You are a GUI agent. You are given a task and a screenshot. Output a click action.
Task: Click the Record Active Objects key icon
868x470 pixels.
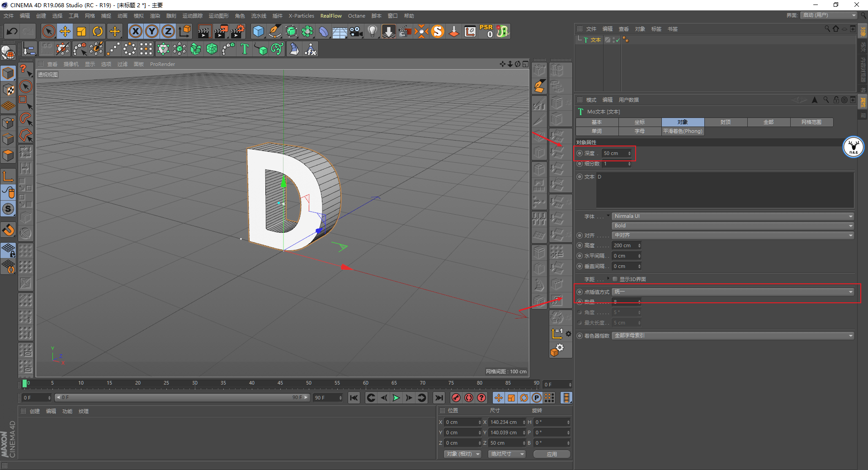pyautogui.click(x=456, y=398)
